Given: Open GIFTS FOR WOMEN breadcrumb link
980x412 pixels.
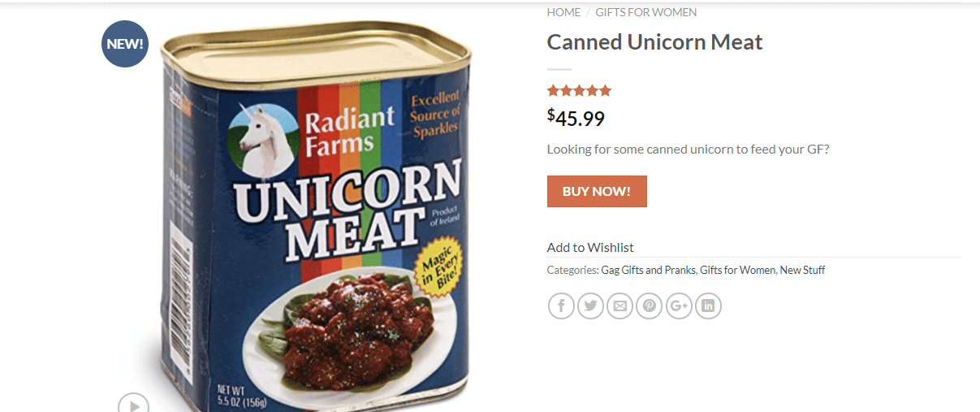Looking at the screenshot, I should (x=645, y=12).
